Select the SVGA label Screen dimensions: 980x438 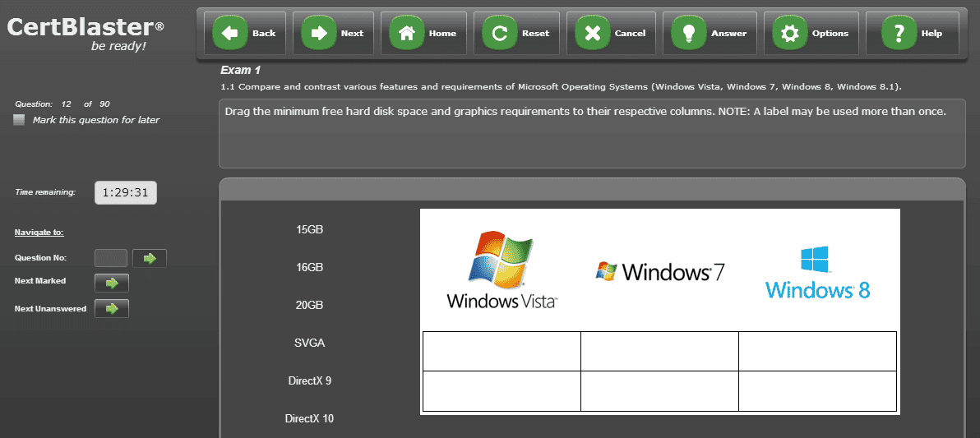click(x=309, y=343)
